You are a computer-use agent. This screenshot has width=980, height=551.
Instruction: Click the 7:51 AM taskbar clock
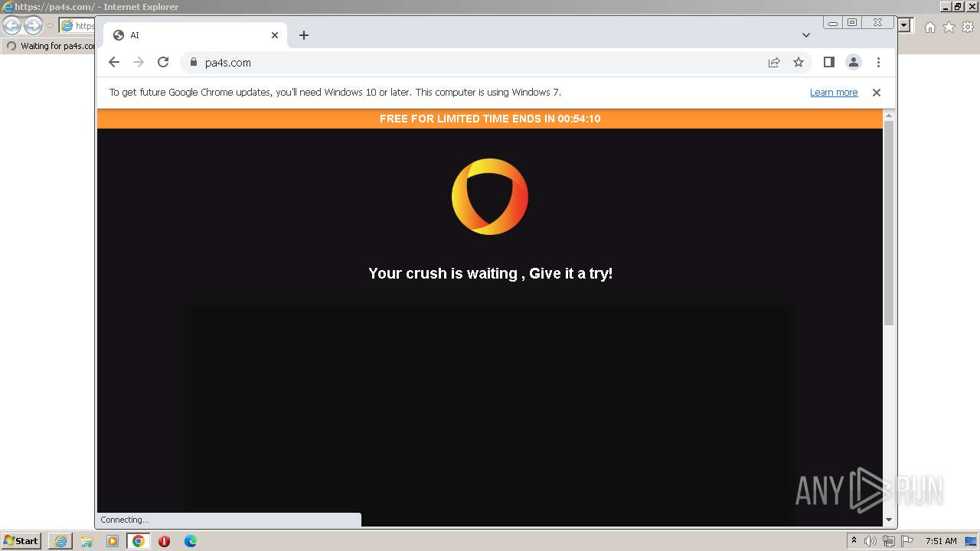[941, 541]
